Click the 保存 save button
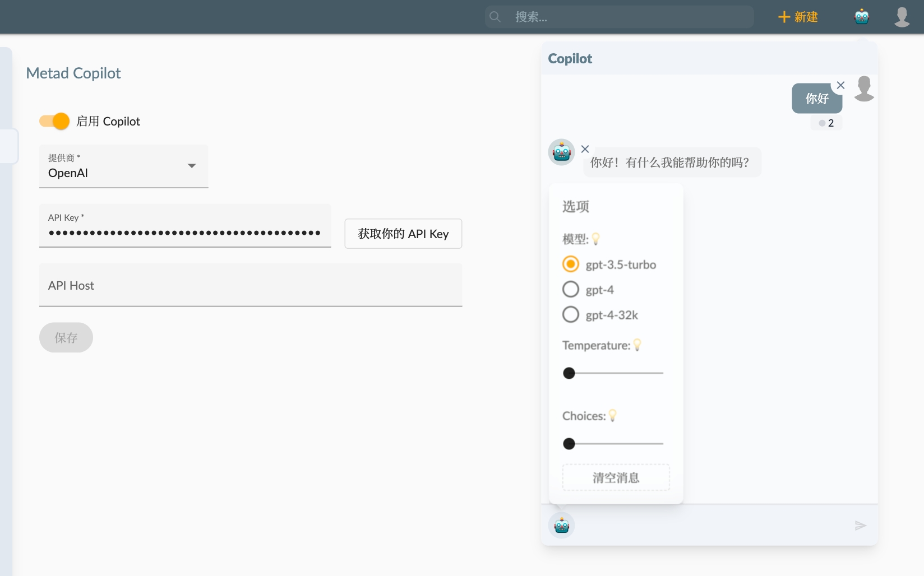Image resolution: width=924 pixels, height=576 pixels. pos(66,337)
